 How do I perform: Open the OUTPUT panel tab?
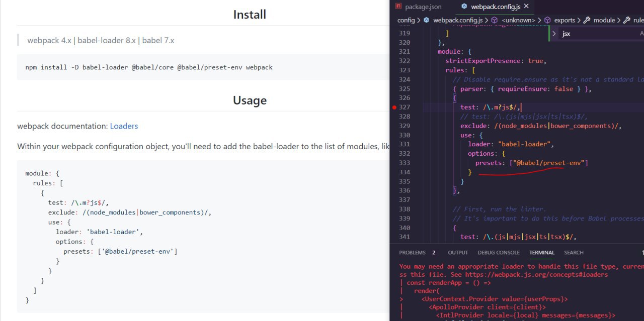click(x=458, y=253)
